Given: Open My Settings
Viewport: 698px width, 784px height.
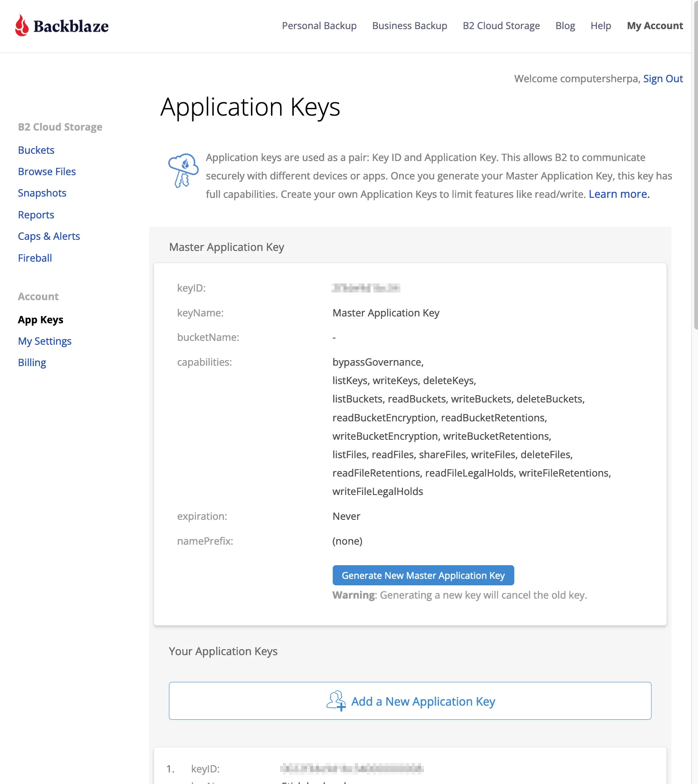Looking at the screenshot, I should (45, 341).
